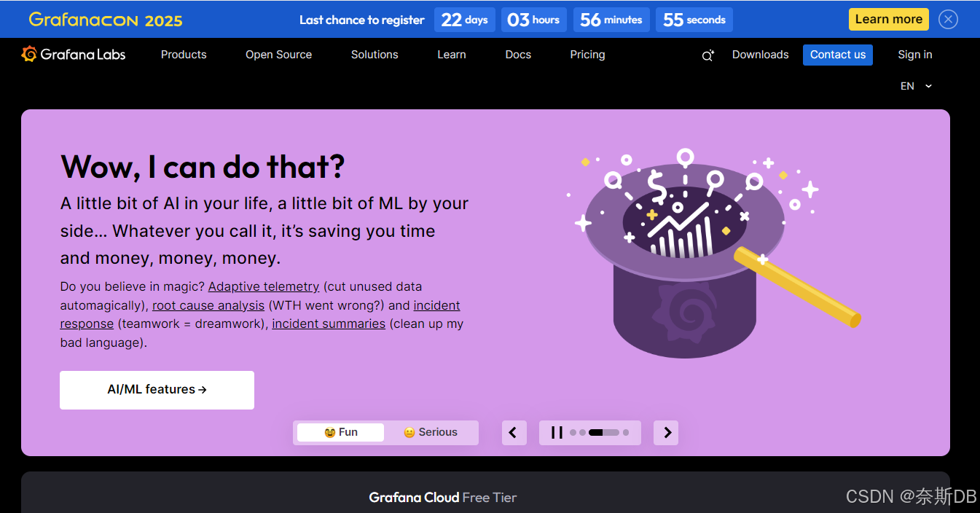Image resolution: width=980 pixels, height=513 pixels.
Task: Switch to Fun tone toggle
Action: 340,432
